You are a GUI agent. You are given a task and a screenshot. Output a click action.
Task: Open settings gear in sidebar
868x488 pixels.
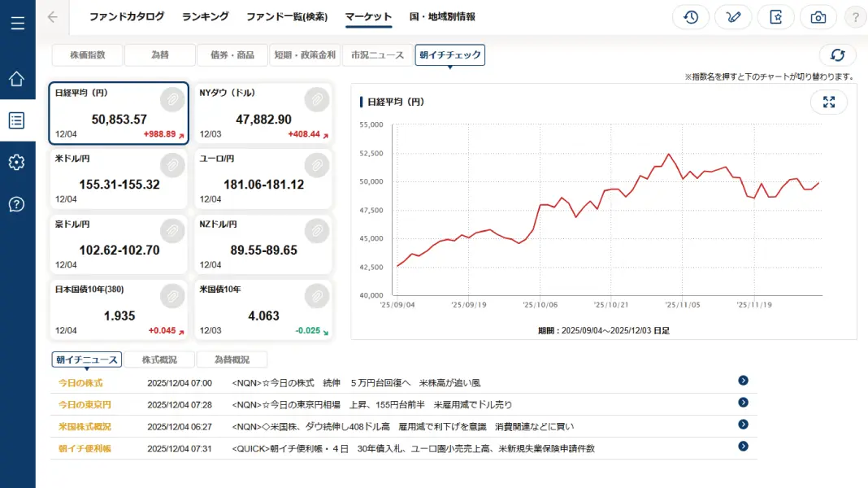pos(16,163)
